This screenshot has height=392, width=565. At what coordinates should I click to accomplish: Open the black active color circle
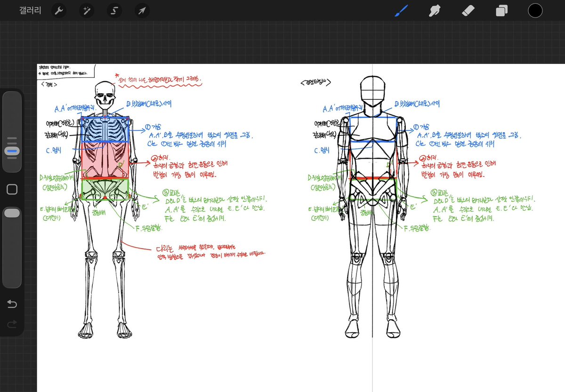tap(535, 10)
